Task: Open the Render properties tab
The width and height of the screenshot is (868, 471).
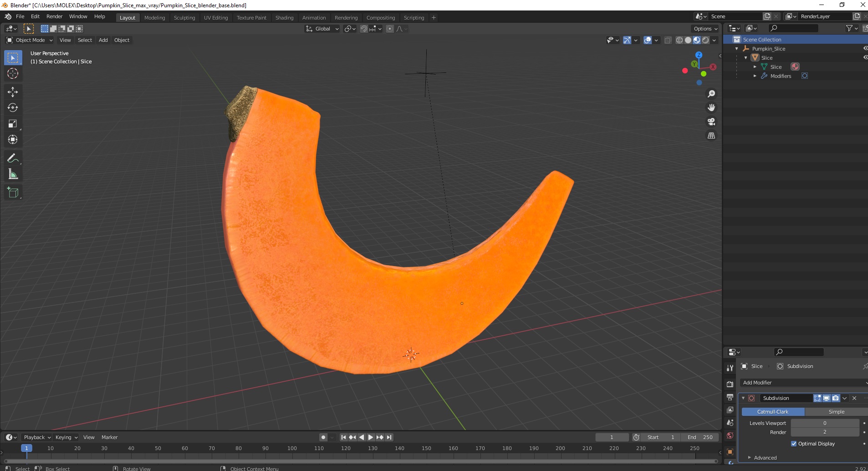Action: (x=730, y=384)
